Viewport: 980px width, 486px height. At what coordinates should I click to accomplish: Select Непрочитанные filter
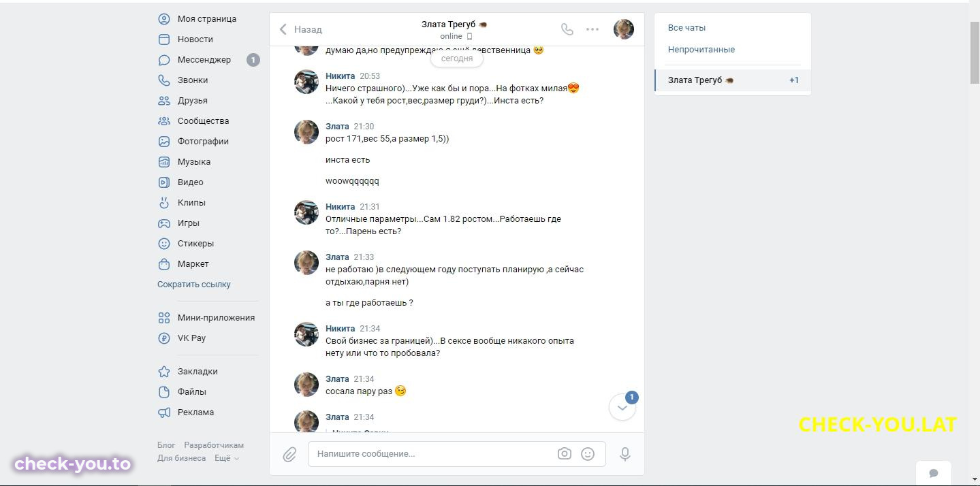[x=701, y=50]
